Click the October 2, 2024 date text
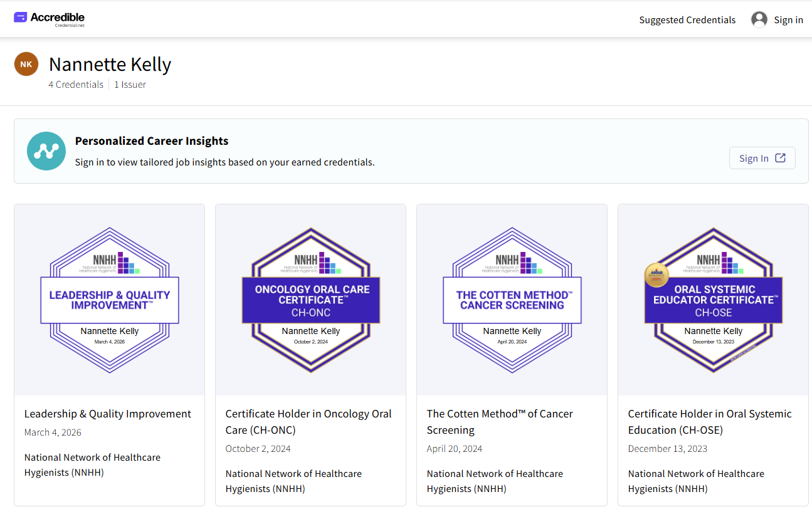This screenshot has height=529, width=812. point(258,449)
